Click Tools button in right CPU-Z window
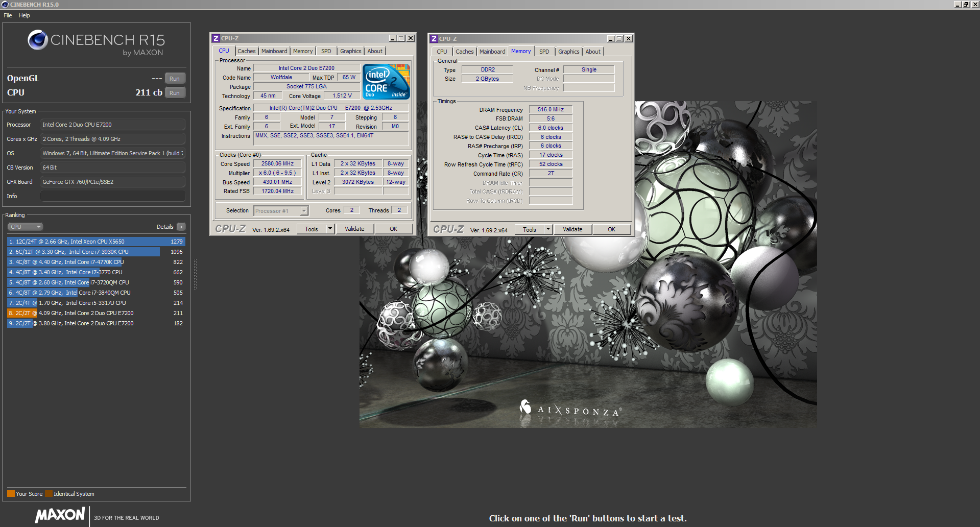The width and height of the screenshot is (980, 527). click(530, 230)
